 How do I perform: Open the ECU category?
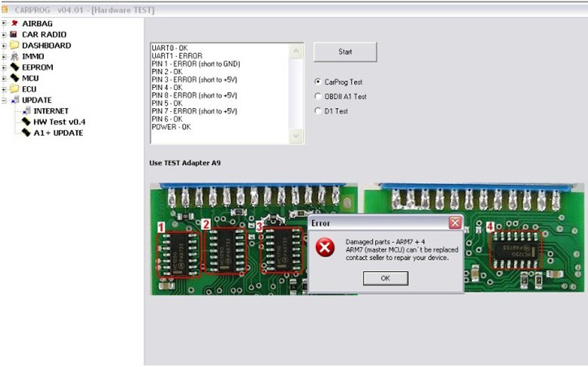tap(29, 89)
